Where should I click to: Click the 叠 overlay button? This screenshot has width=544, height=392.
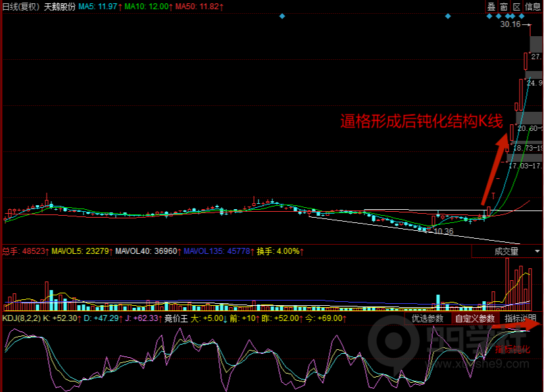point(491,7)
